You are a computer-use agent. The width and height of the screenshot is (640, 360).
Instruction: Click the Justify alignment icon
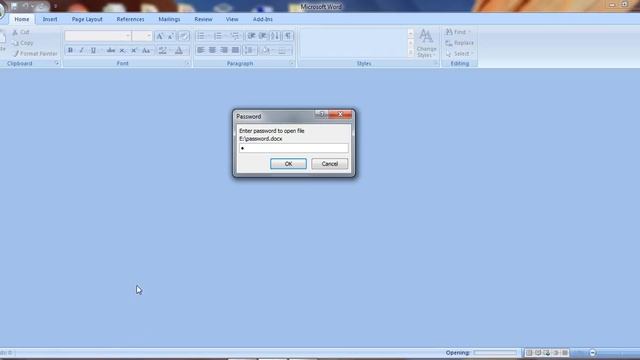[x=236, y=50]
